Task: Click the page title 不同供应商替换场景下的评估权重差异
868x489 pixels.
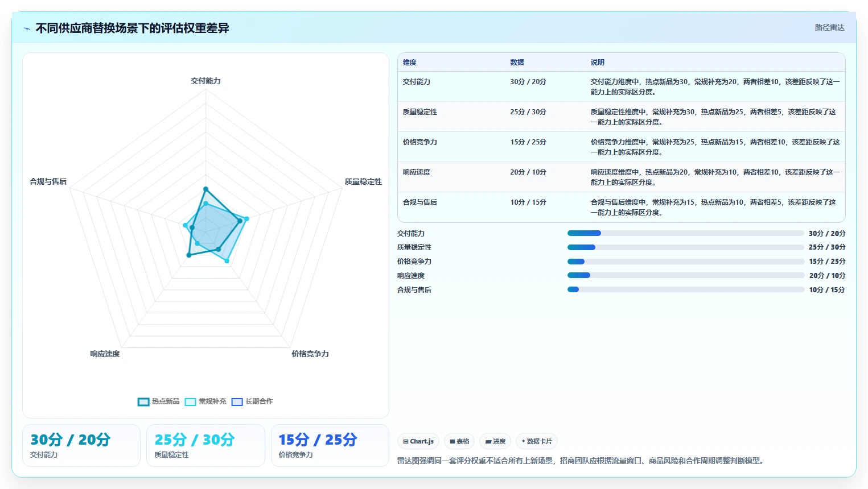Action: tap(132, 28)
